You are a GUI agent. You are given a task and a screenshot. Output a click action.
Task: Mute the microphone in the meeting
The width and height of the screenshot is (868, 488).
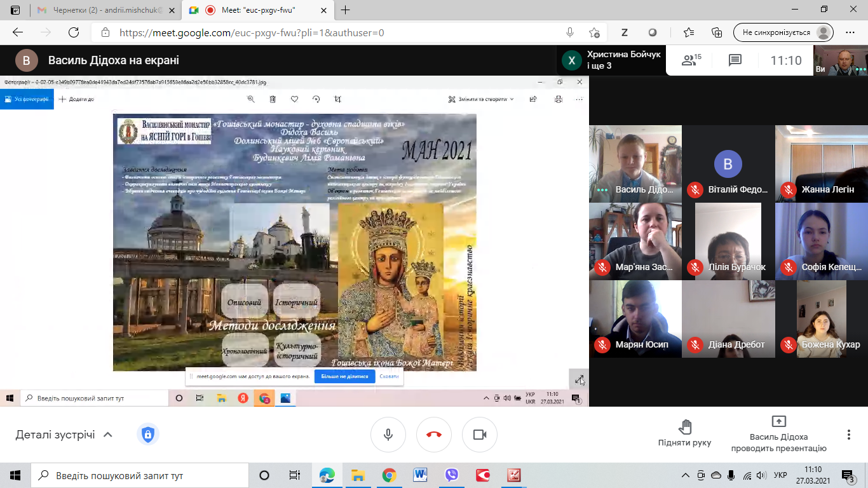pyautogui.click(x=388, y=435)
